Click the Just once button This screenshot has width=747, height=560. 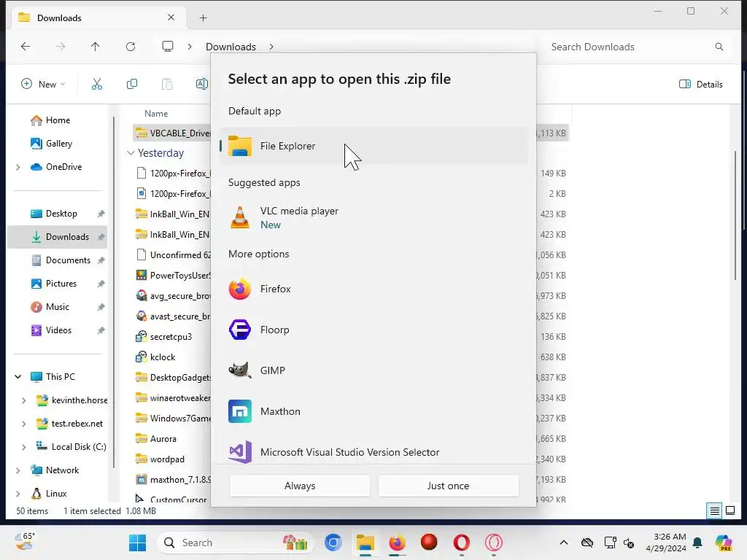pyautogui.click(x=449, y=486)
